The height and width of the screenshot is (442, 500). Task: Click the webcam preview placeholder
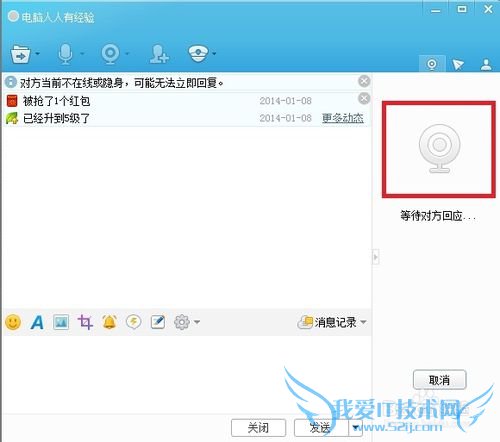click(x=439, y=149)
